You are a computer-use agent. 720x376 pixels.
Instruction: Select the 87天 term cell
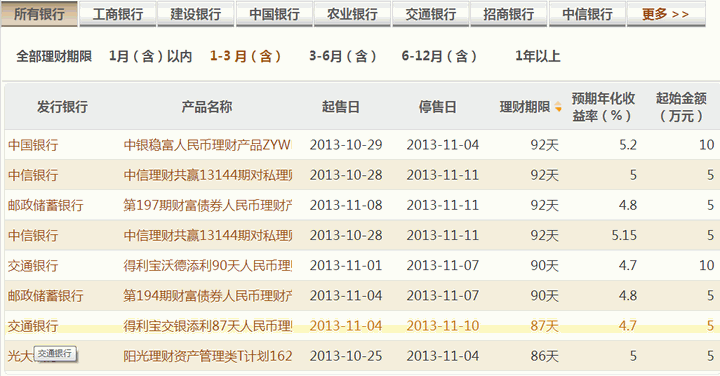tap(545, 326)
